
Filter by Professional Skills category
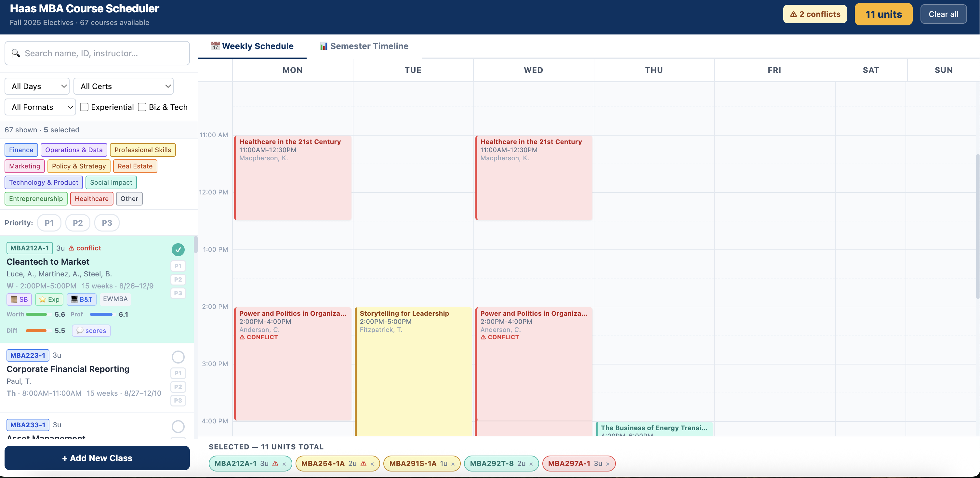pyautogui.click(x=143, y=150)
